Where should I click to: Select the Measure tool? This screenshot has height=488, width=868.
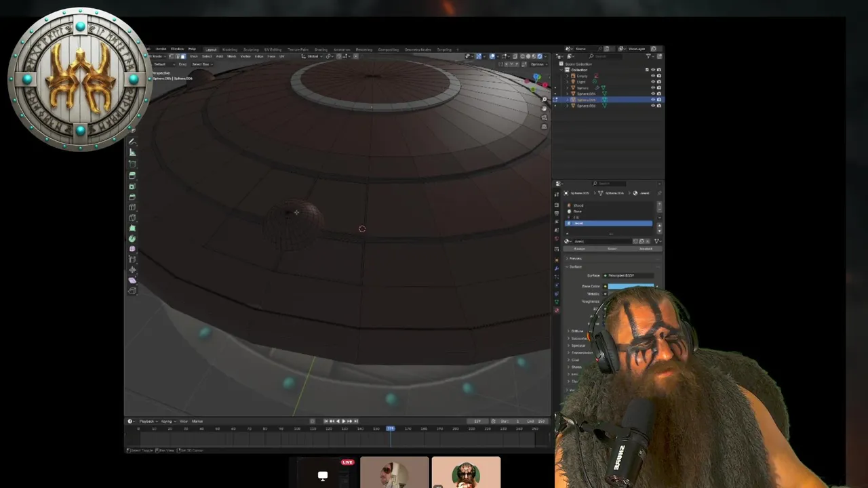click(x=132, y=152)
